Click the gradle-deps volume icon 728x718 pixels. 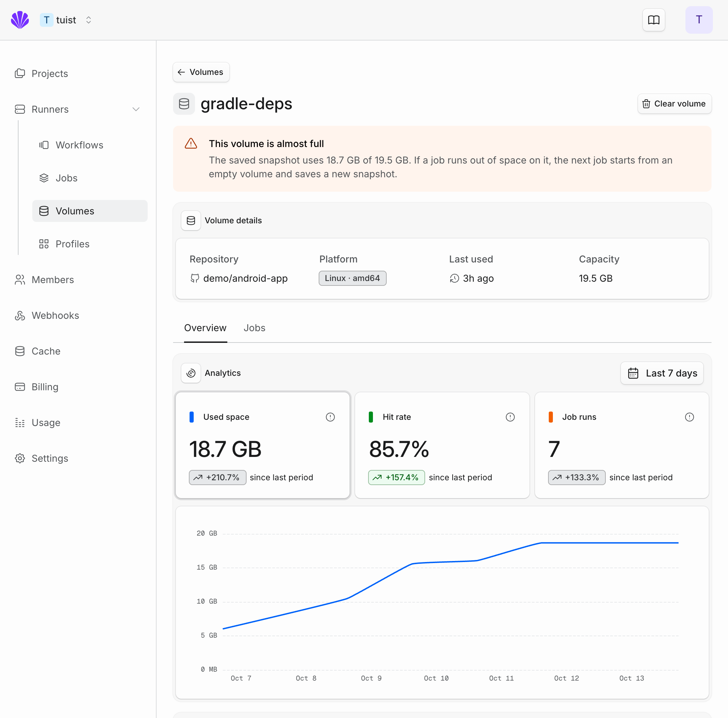point(184,104)
